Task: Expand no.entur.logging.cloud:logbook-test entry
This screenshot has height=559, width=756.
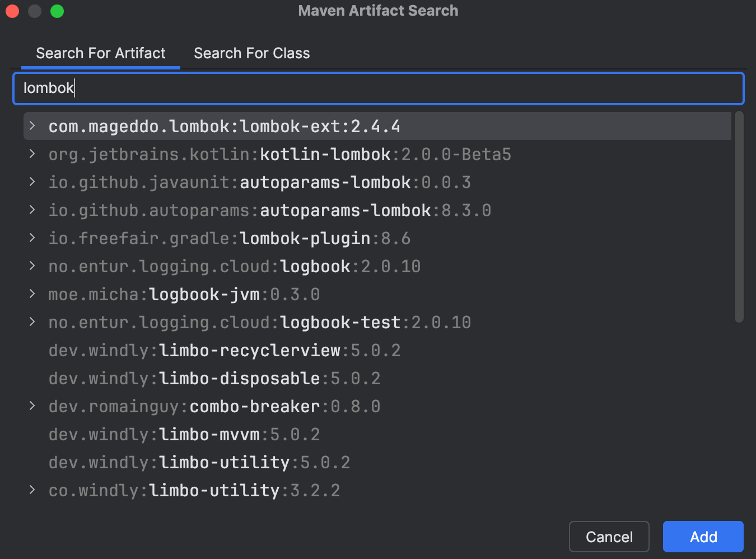Action: [x=32, y=322]
